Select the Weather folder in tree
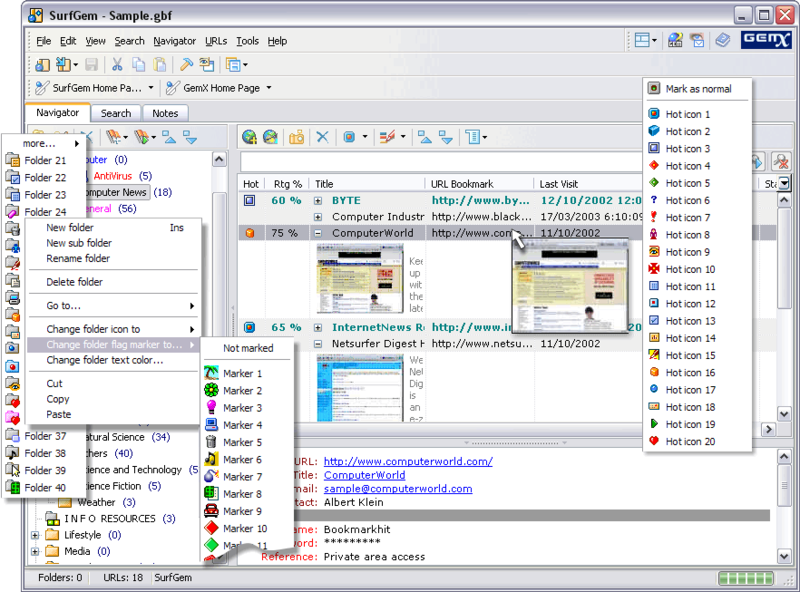The height and width of the screenshot is (592, 800). pyautogui.click(x=97, y=502)
